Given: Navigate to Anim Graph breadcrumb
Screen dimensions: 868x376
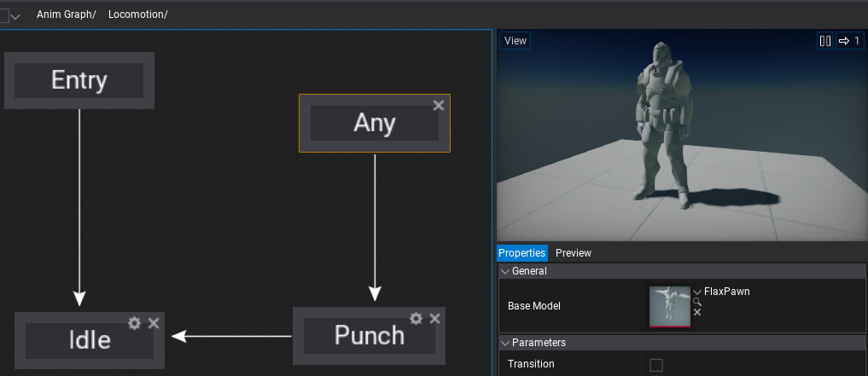Looking at the screenshot, I should pyautogui.click(x=67, y=14).
